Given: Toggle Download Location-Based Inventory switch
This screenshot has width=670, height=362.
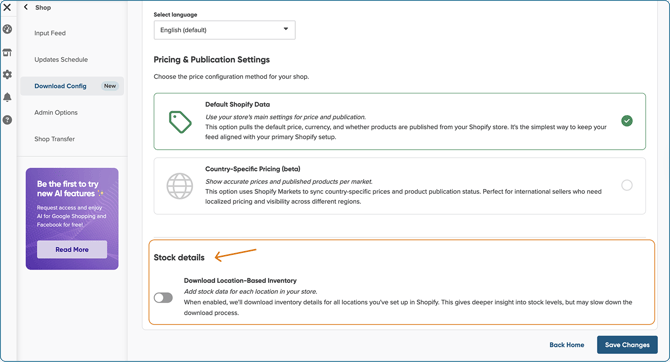Looking at the screenshot, I should tap(163, 297).
